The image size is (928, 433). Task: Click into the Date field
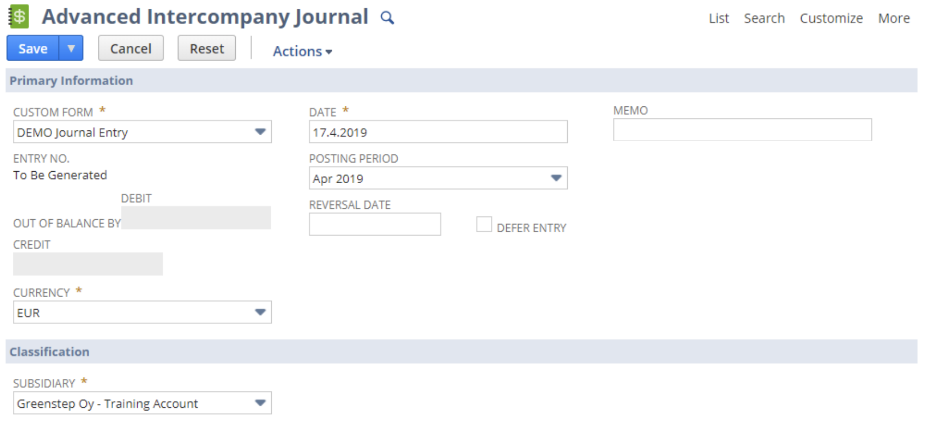tap(438, 132)
